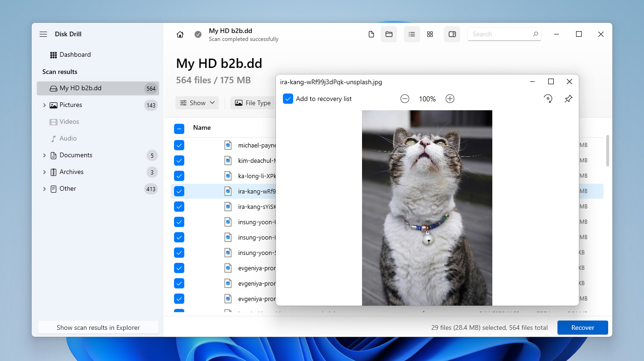Click the 29 files selected status text

point(490,328)
